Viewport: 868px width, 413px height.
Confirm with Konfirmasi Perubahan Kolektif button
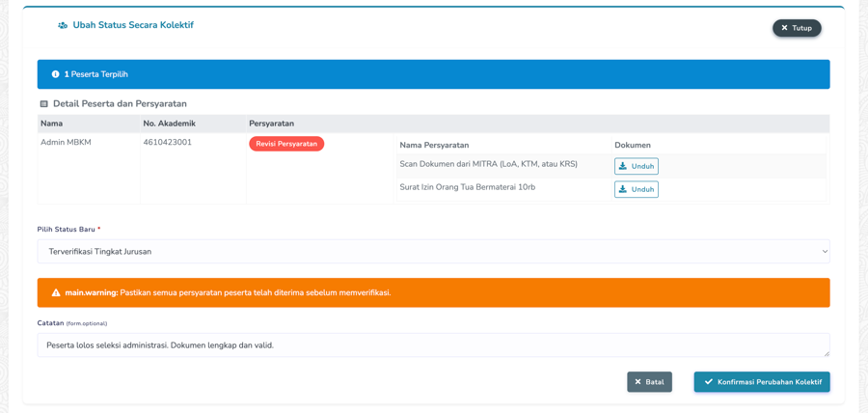click(761, 382)
